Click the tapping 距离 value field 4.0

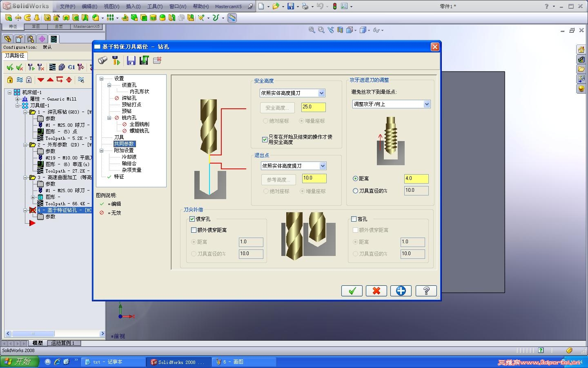click(x=416, y=179)
